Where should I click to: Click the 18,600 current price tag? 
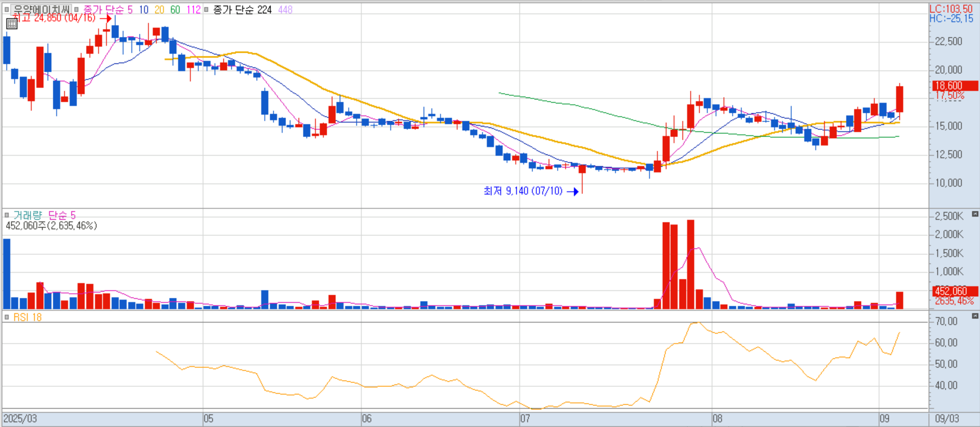[x=955, y=85]
